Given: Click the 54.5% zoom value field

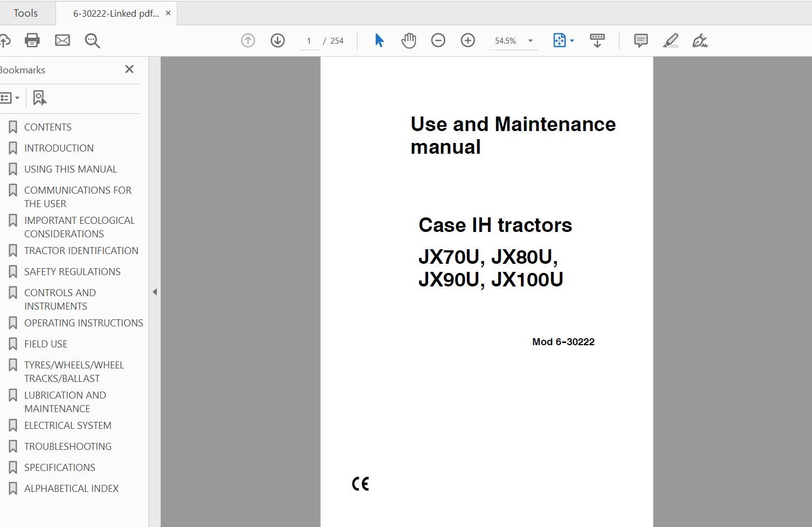Looking at the screenshot, I should (x=506, y=41).
